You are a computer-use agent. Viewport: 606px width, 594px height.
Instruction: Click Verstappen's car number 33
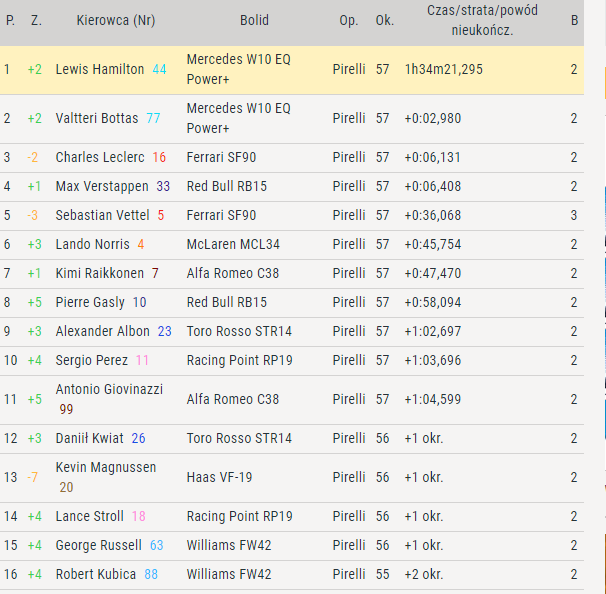163,186
